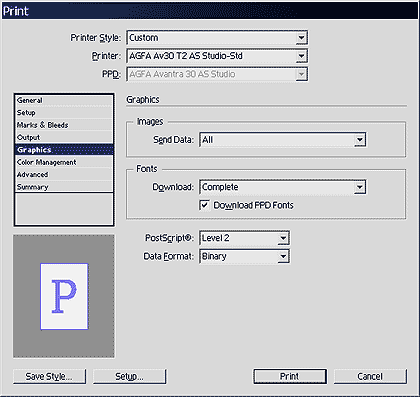Open the PostScript level dropdown
This screenshot has width=420, height=397.
(x=244, y=238)
